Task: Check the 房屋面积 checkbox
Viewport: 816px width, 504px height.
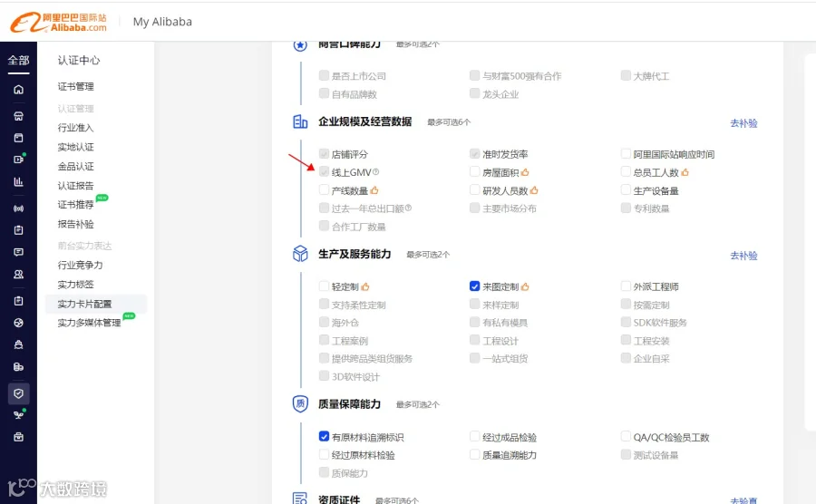Action: click(474, 171)
